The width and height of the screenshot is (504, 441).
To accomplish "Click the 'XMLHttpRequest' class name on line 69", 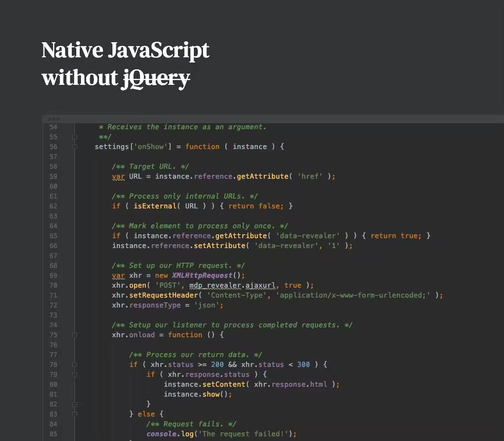I will click(x=202, y=276).
